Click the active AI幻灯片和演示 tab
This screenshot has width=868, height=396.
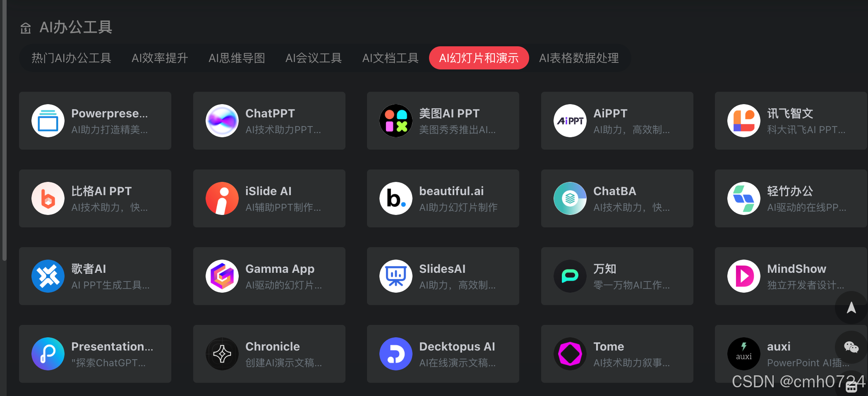479,58
